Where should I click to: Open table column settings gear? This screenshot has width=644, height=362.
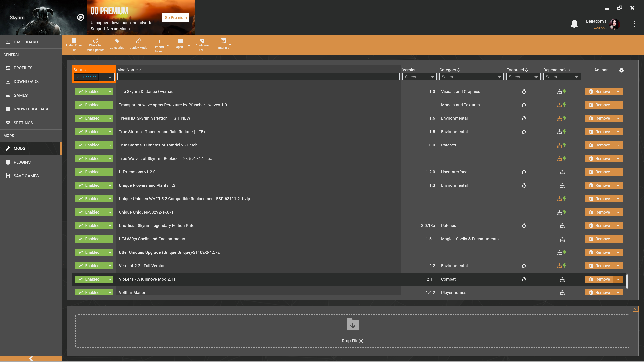click(x=621, y=70)
